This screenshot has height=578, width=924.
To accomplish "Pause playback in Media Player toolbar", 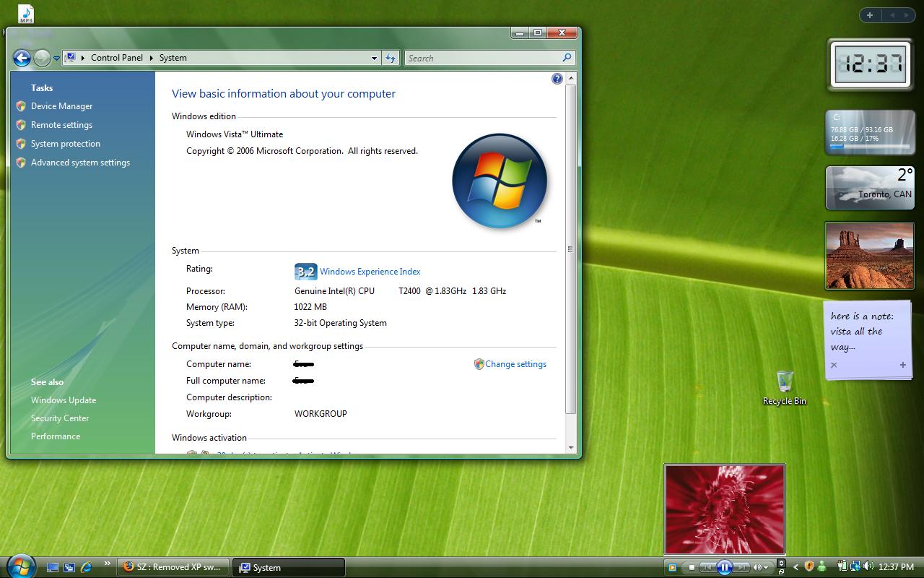I will (724, 568).
